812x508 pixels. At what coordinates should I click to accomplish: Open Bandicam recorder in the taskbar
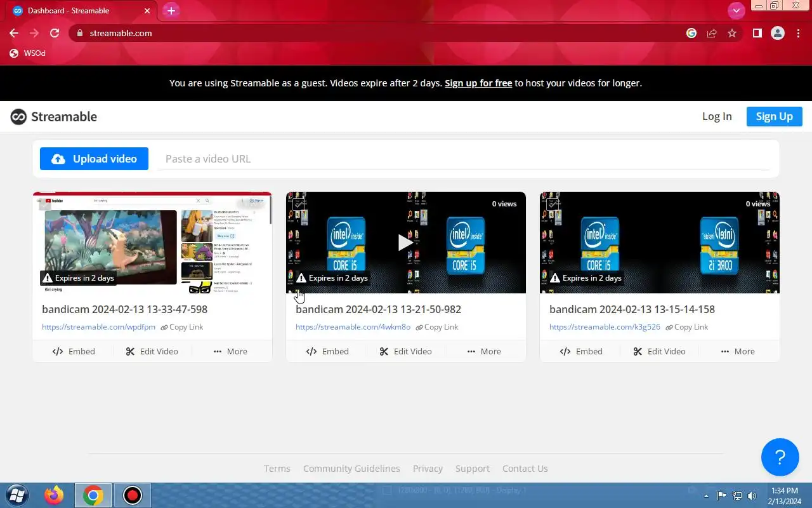coord(133,495)
